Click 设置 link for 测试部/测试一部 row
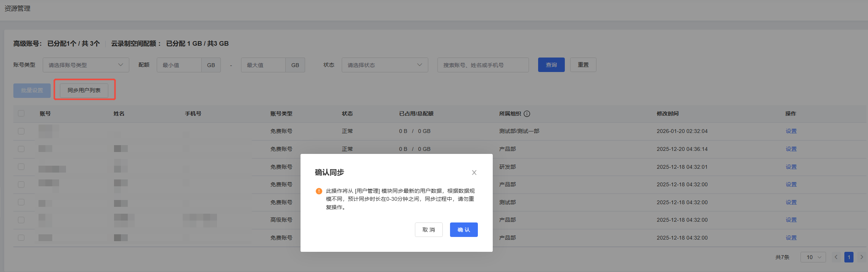Viewport: 868px width, 272px height. click(x=791, y=131)
